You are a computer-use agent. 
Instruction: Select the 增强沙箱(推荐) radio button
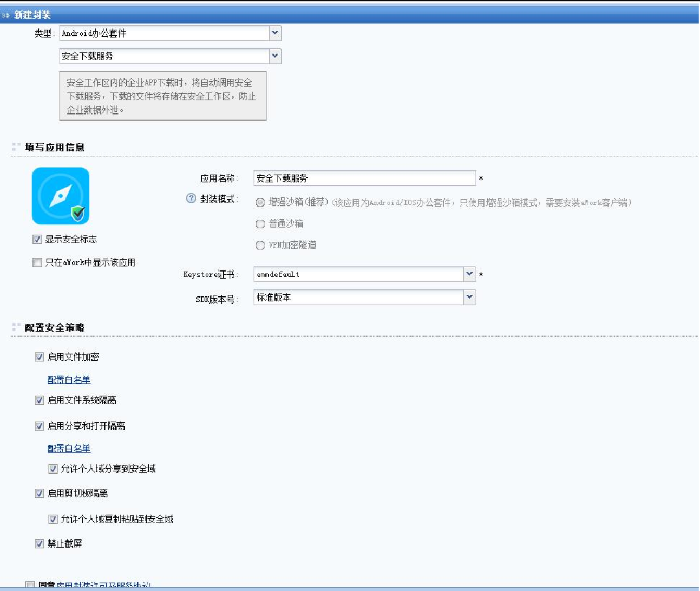[x=260, y=202]
